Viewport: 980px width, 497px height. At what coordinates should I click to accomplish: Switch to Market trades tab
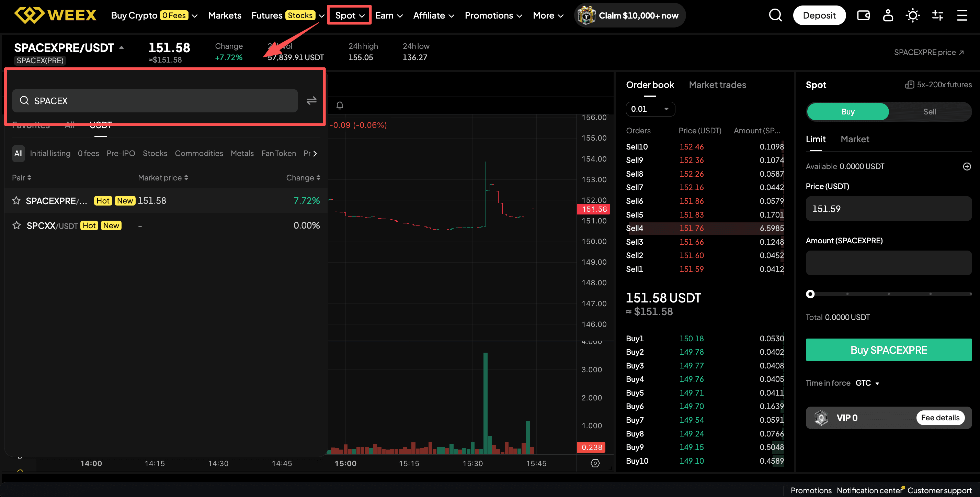[717, 85]
